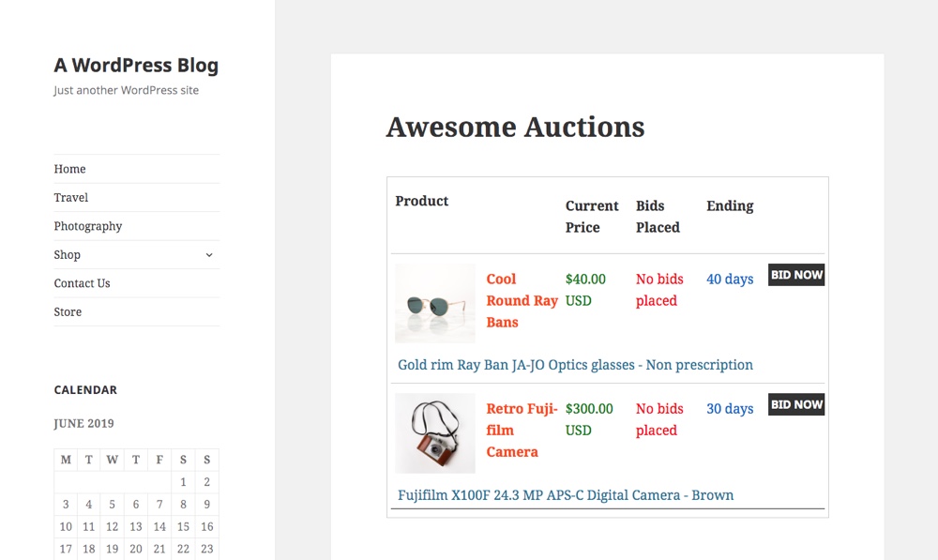
Task: Navigate to the Store page
Action: tap(68, 311)
